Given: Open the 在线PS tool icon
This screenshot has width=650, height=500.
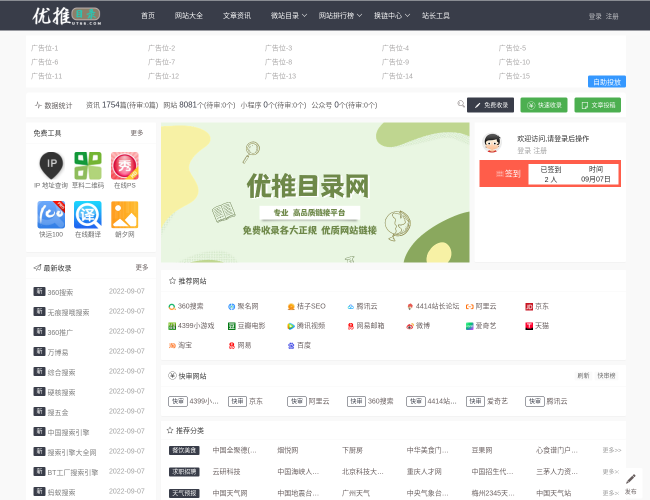Looking at the screenshot, I should click(125, 165).
